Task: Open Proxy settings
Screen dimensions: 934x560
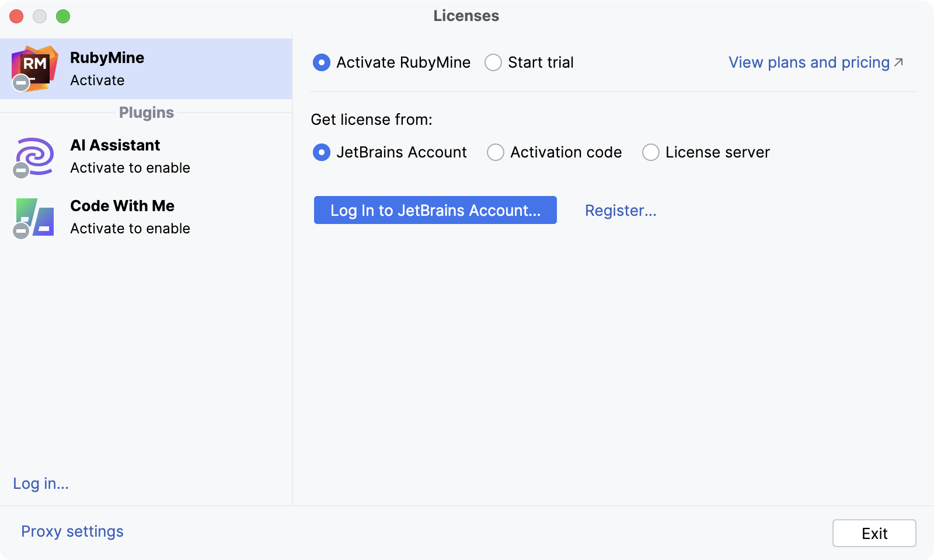Action: pos(72,531)
